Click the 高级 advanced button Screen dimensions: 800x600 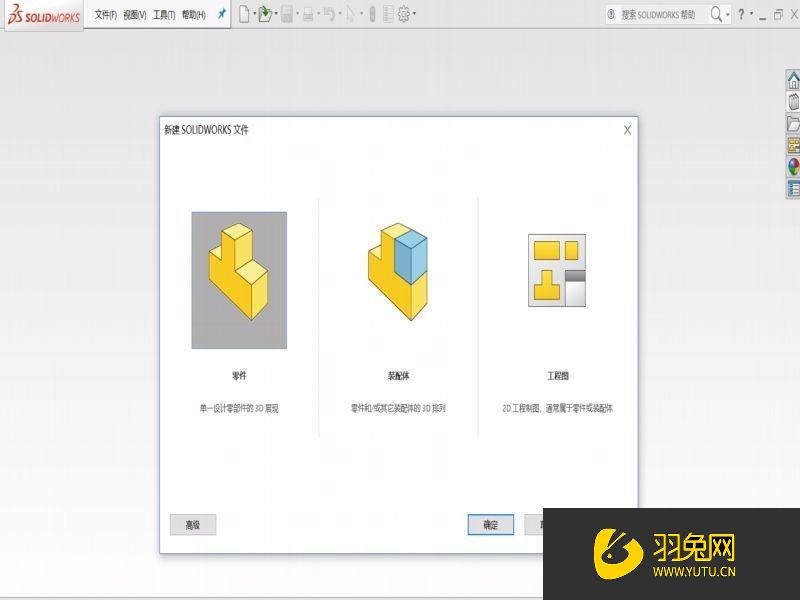pos(193,524)
